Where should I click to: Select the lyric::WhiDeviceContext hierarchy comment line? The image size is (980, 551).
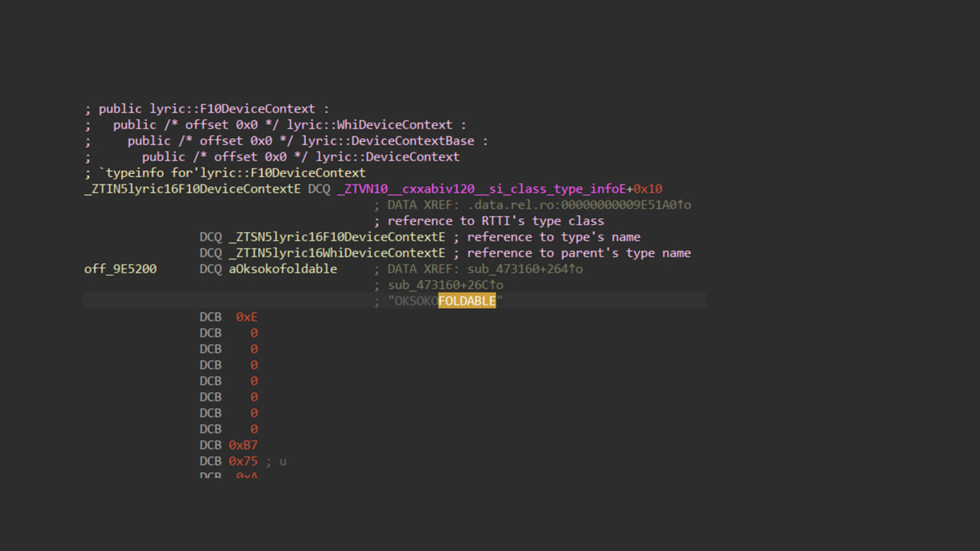[x=274, y=124]
